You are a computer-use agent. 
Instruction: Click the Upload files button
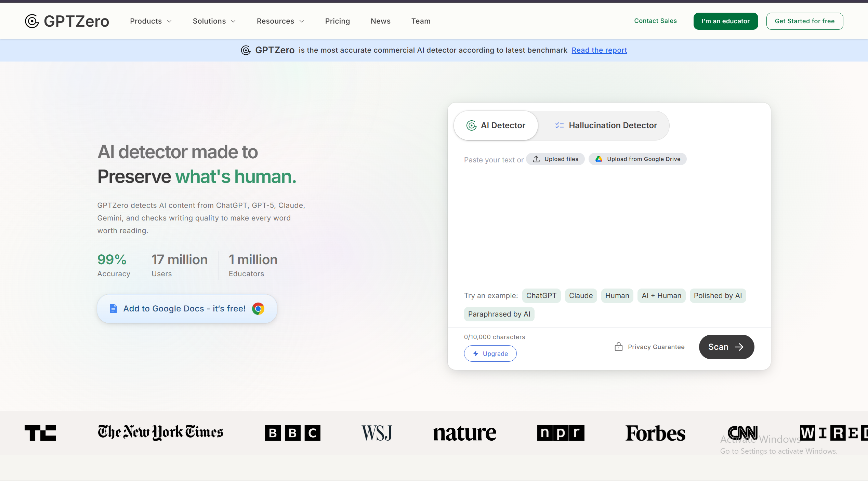pos(555,159)
